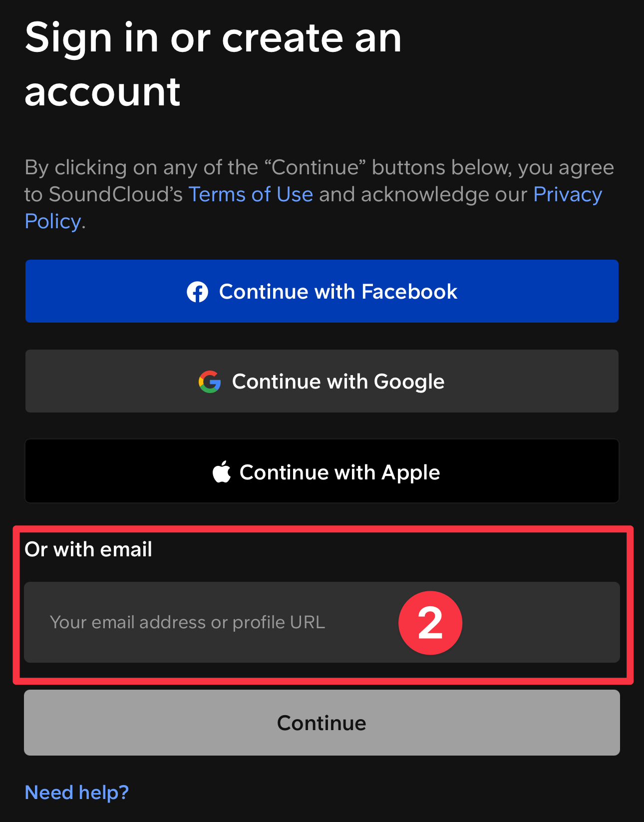Click the 'Or with email' label
The image size is (644, 822).
[88, 549]
